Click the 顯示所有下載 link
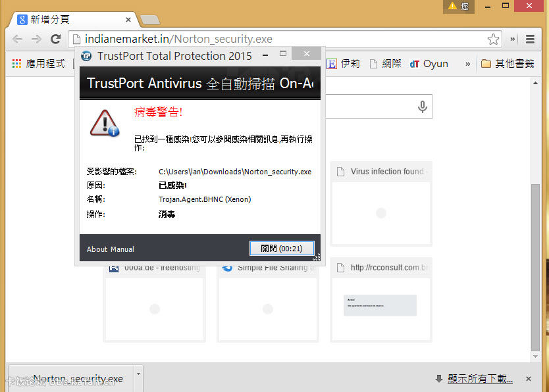The height and width of the screenshot is (392, 549). 479,378
